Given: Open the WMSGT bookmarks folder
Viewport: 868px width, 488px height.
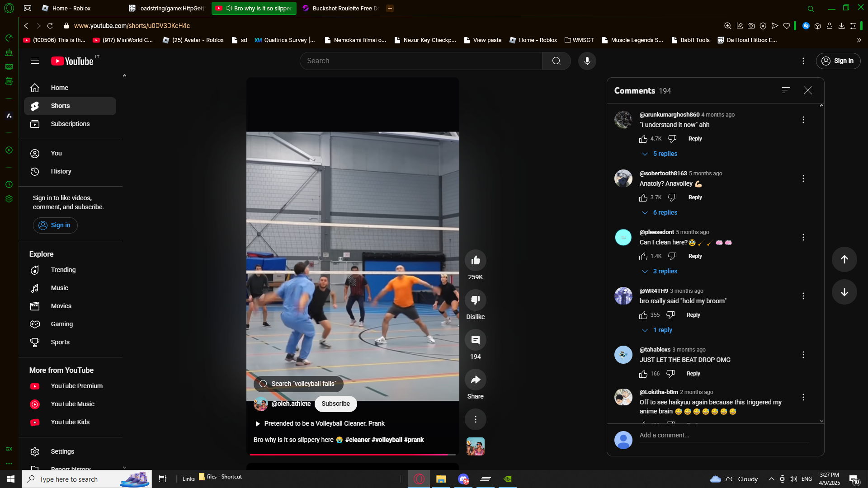Looking at the screenshot, I should pos(579,40).
